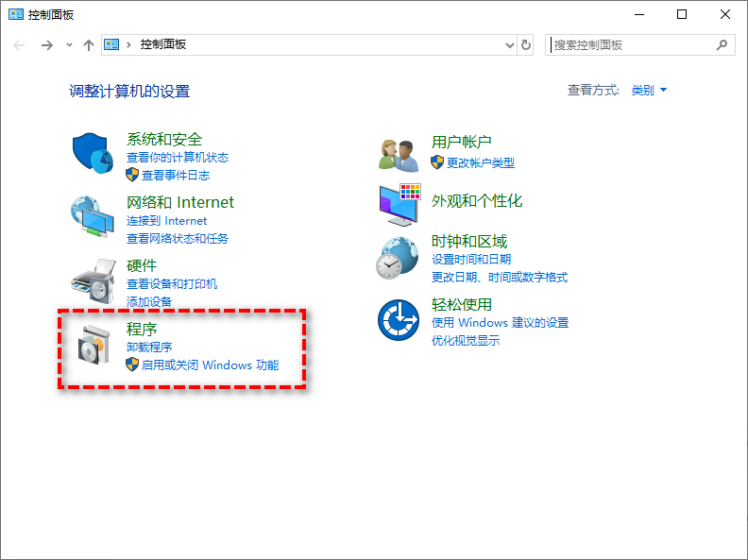The width and height of the screenshot is (748, 560).
Task: Click the 查看网络状态和任务 link
Action: coord(178,239)
